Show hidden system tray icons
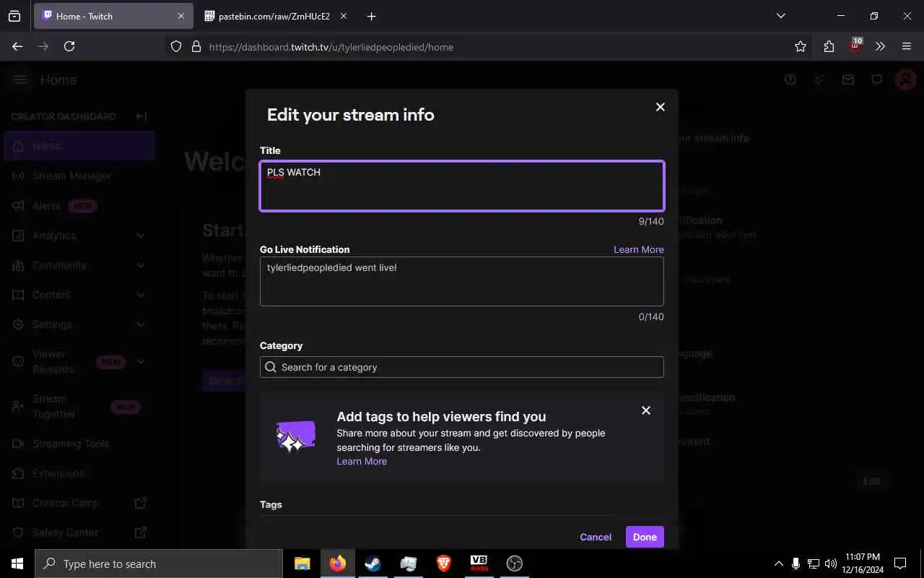Image resolution: width=924 pixels, height=578 pixels. pyautogui.click(x=778, y=564)
